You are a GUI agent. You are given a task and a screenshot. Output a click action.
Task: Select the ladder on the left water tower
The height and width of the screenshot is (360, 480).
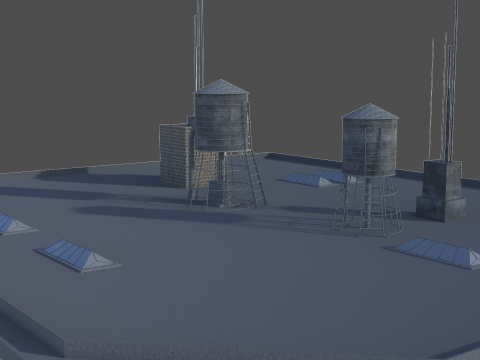[254, 154]
